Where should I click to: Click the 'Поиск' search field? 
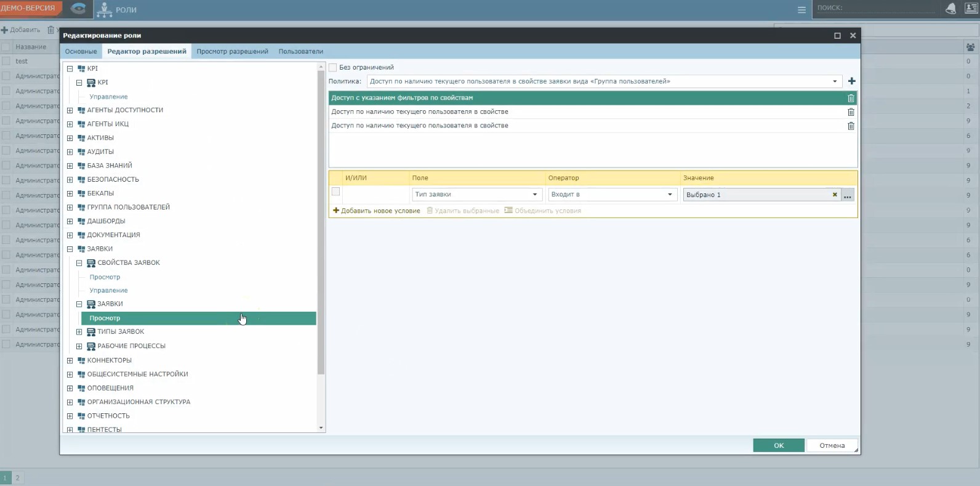click(x=876, y=8)
